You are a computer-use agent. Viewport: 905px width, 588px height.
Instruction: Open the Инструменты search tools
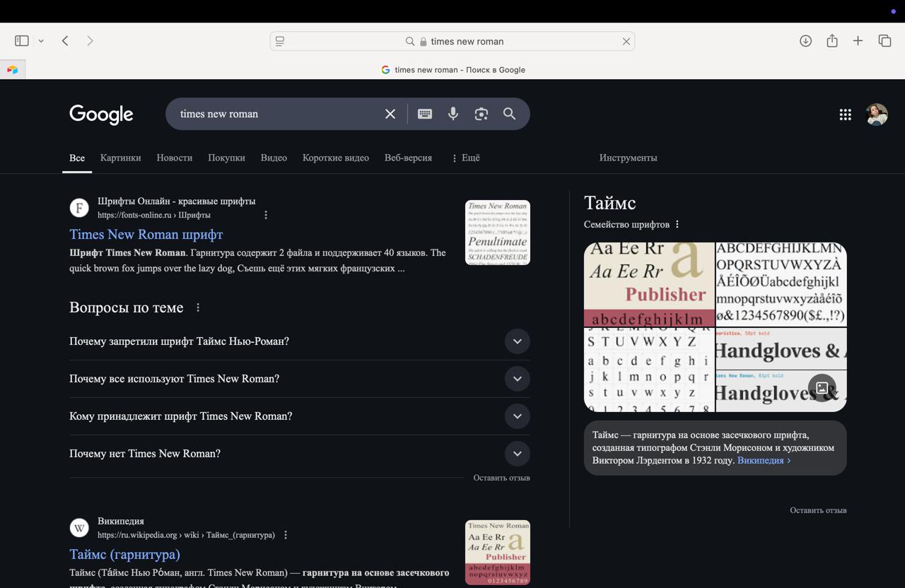coord(629,158)
